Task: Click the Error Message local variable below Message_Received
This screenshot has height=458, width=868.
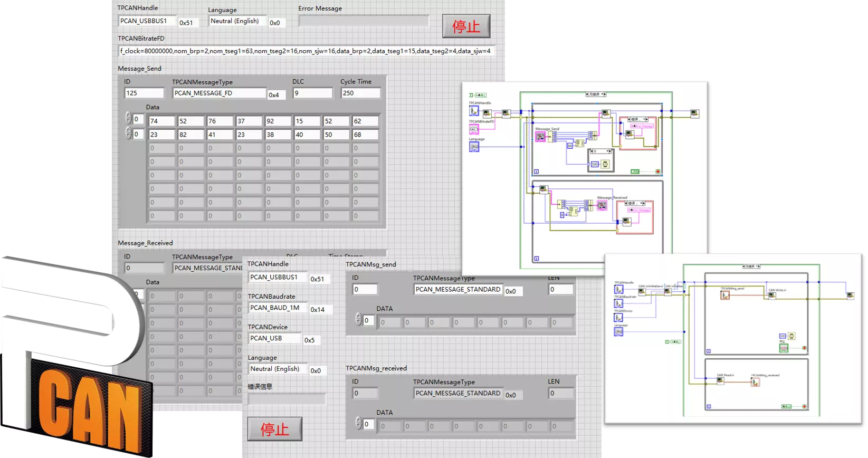Action: coord(639,210)
